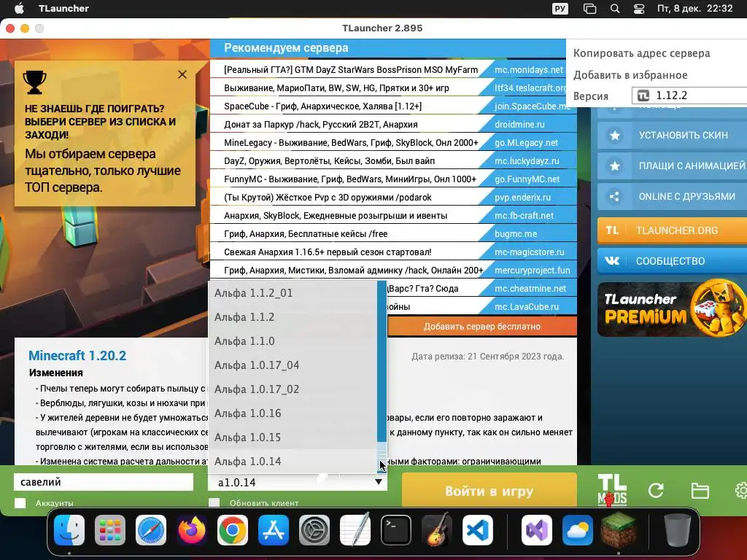
Task: Choose Копировать адрес сервера menu entry
Action: 641,53
